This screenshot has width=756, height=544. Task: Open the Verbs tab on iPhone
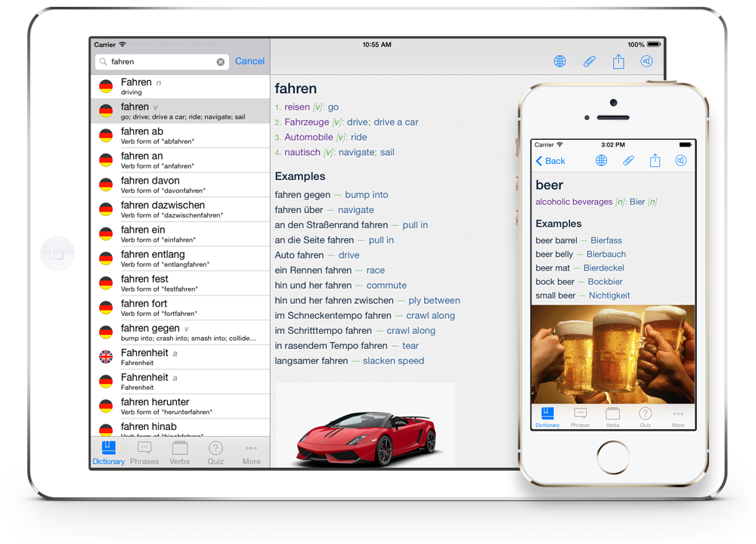[x=613, y=417]
